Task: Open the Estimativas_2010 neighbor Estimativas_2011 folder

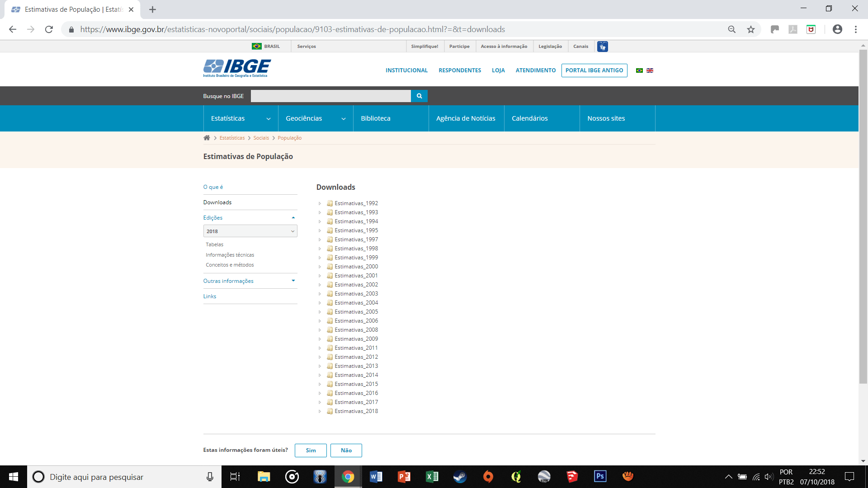Action: [356, 348]
